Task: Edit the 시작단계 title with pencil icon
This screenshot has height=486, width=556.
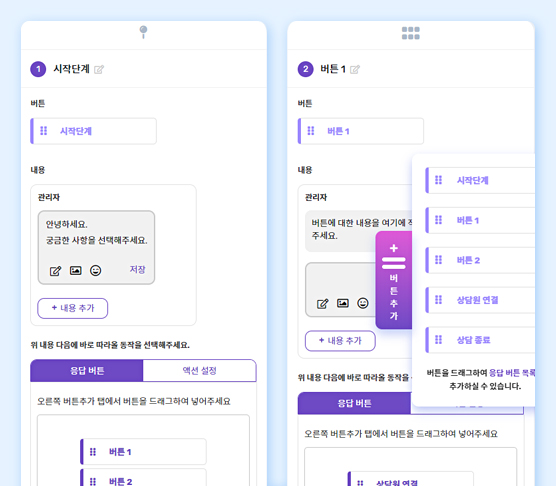Action: [99, 69]
